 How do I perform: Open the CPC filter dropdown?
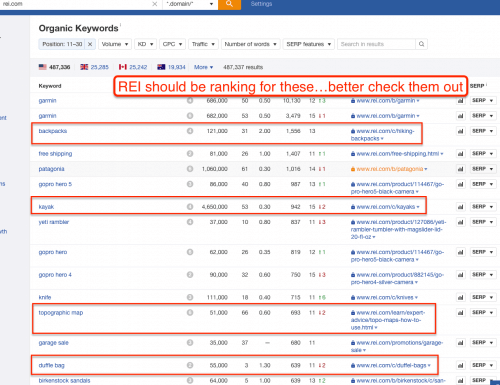(172, 44)
